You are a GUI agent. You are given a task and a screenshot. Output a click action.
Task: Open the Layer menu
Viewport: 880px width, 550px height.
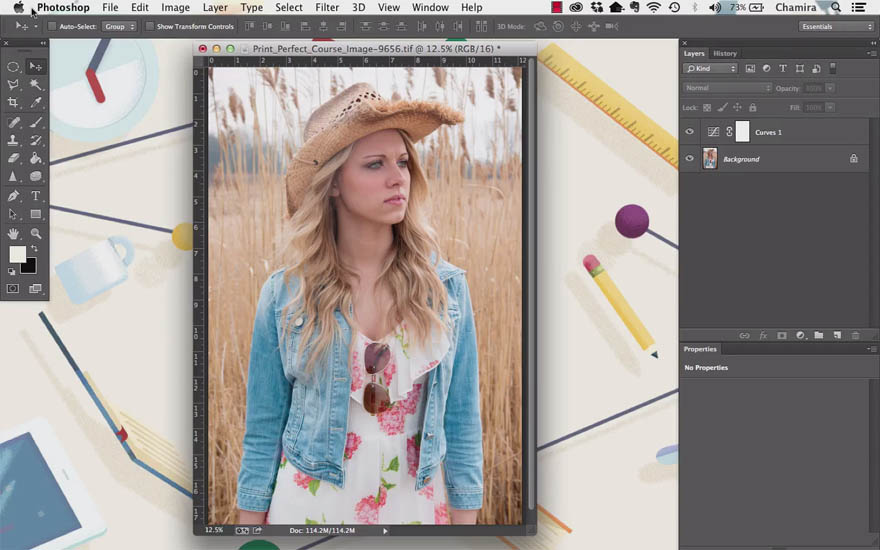[x=215, y=7]
